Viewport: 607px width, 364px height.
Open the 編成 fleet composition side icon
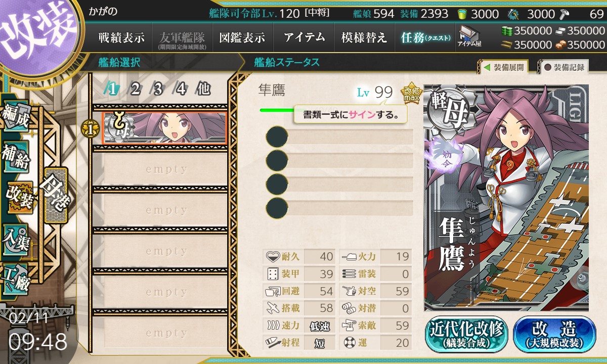(15, 116)
